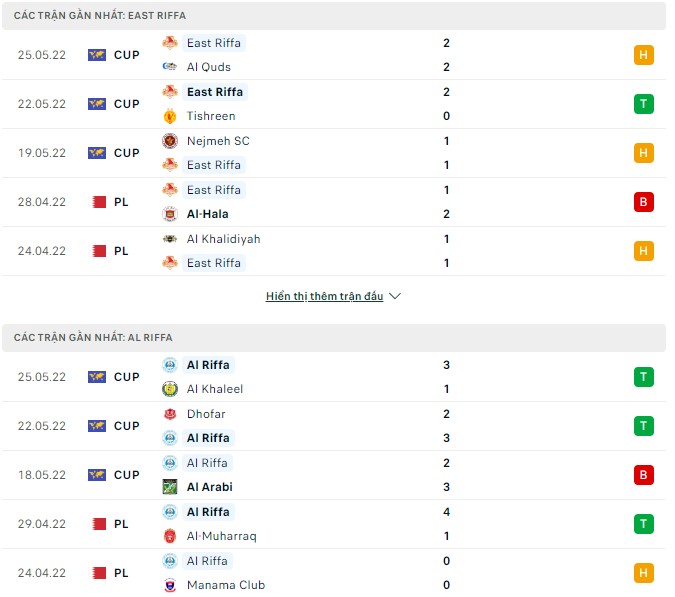Expand more matches with the chevron arrow
Image resolution: width=675 pixels, height=597 pixels.
click(395, 297)
